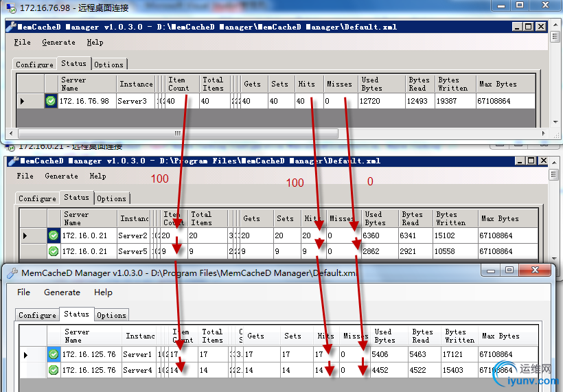This screenshot has width=563, height=392.
Task: Click Bytes Read cell '4522'
Action: 424,370
